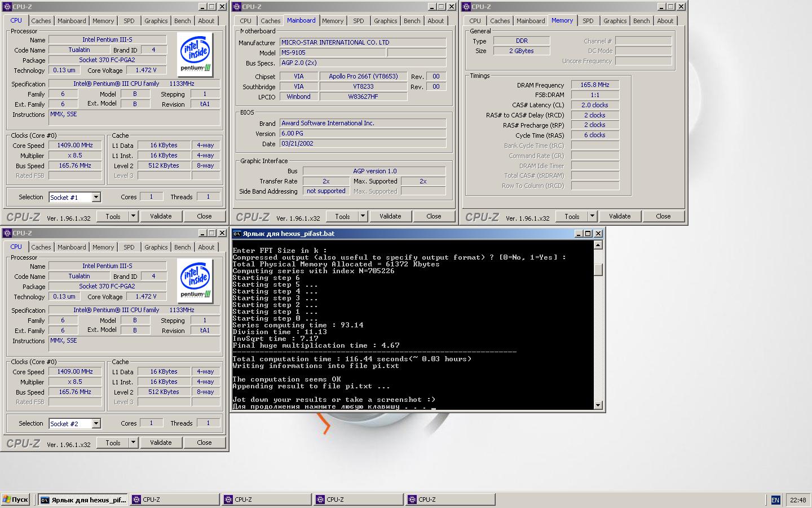Viewport: 812px width, 508px height.
Task: Expand Tools arrow in Socket #2 CPU window
Action: coord(133,443)
